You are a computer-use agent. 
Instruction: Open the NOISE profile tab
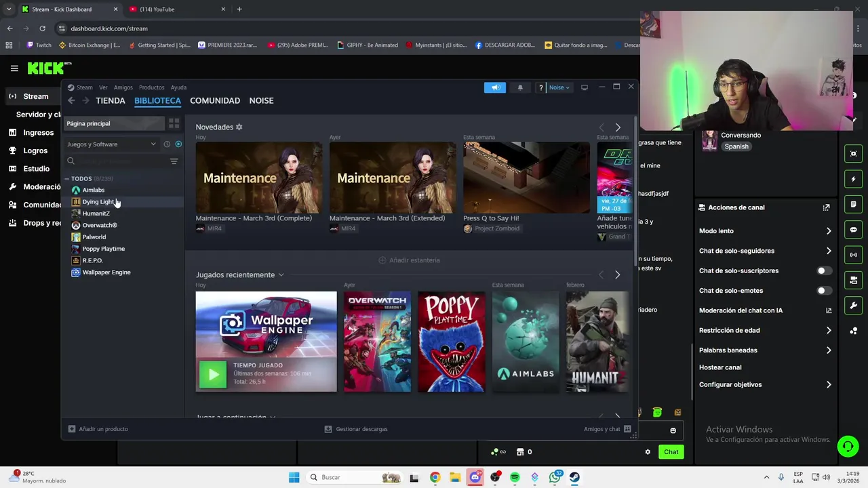point(261,100)
